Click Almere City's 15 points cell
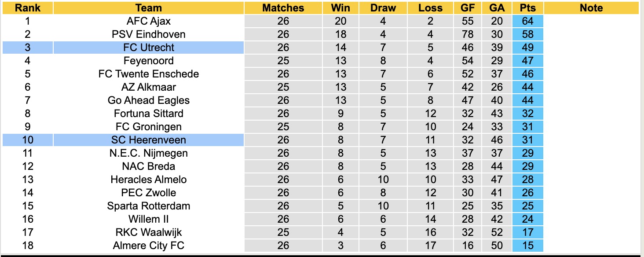Screen dimensions: 644x257 point(527,246)
